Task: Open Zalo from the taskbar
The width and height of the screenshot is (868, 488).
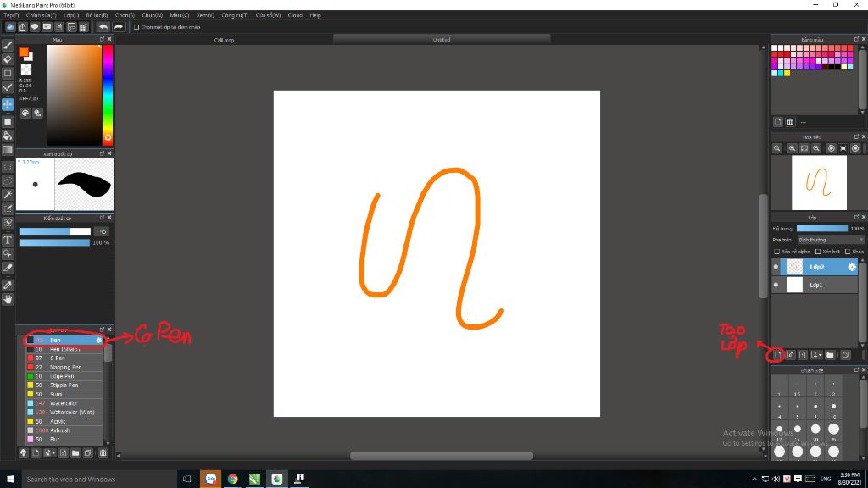Action: click(210, 480)
